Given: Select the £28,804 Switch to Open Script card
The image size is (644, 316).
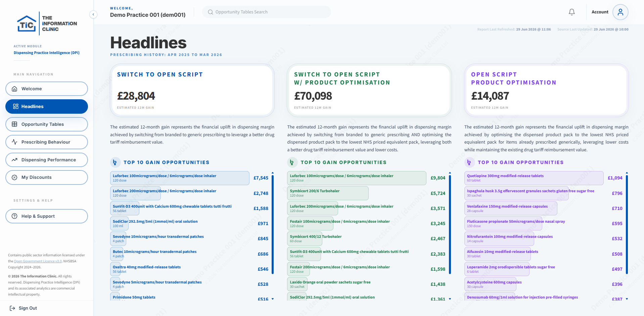Looking at the screenshot, I should pos(192,90).
